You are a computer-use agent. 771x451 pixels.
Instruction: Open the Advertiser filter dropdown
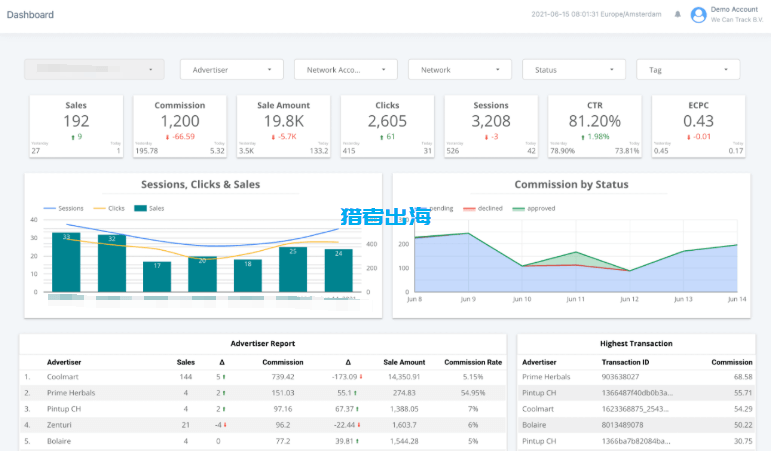tap(233, 70)
